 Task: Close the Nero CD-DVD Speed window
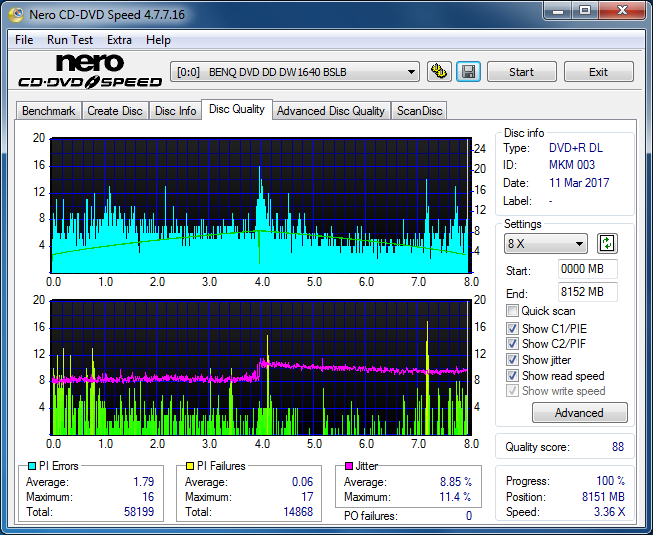click(622, 10)
